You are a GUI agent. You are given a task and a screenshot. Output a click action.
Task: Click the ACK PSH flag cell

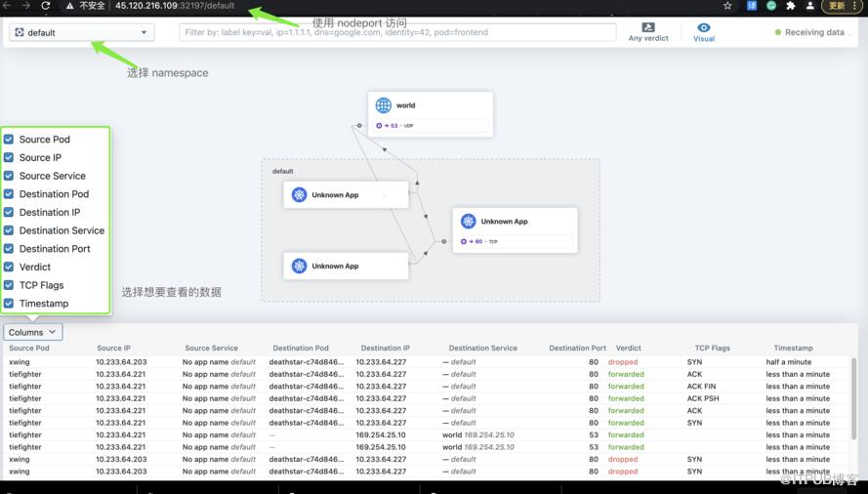click(703, 398)
